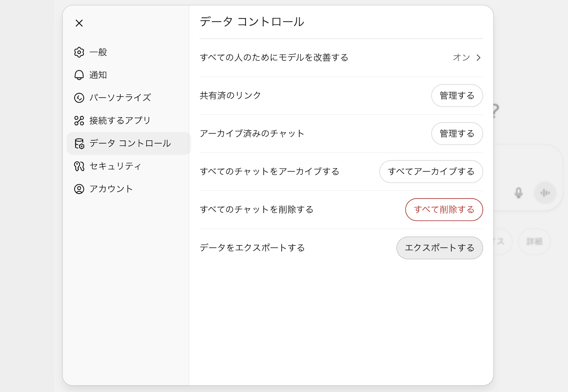Click the gear icon next to 一般
568x392 pixels.
point(79,52)
